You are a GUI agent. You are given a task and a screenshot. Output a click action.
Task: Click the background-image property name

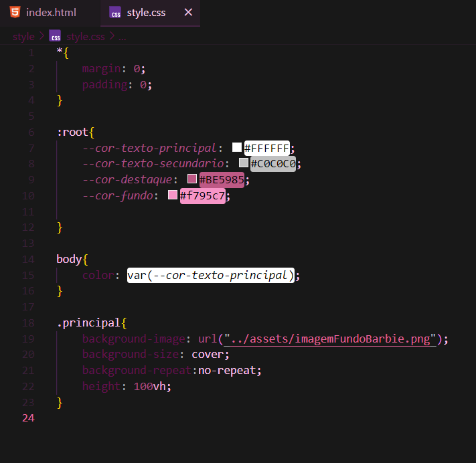134,339
